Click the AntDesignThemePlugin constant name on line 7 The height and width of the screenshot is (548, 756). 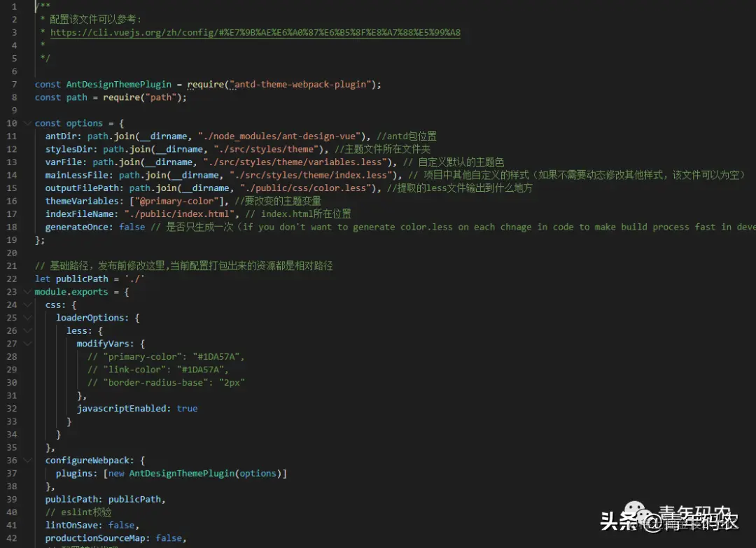(x=118, y=85)
